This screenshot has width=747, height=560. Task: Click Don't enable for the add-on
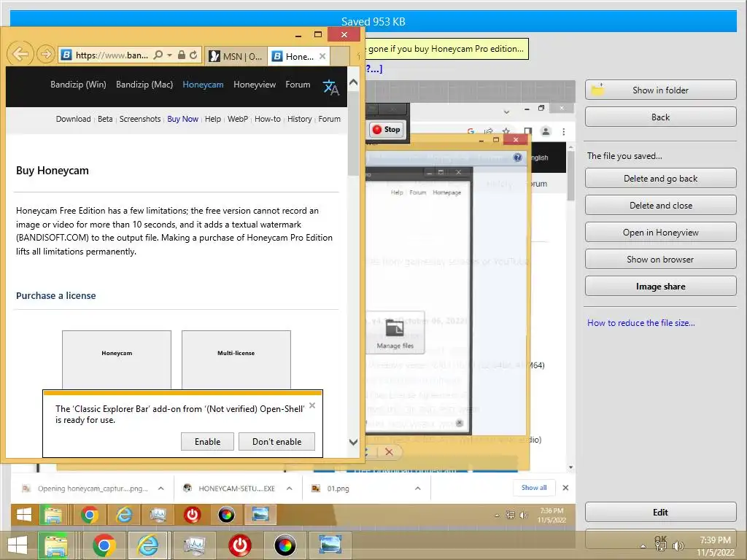click(x=276, y=441)
